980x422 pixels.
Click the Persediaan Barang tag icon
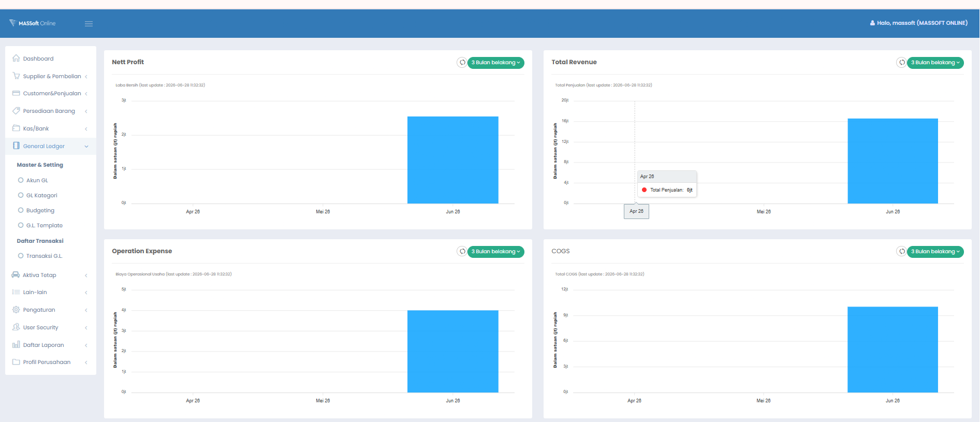click(16, 111)
